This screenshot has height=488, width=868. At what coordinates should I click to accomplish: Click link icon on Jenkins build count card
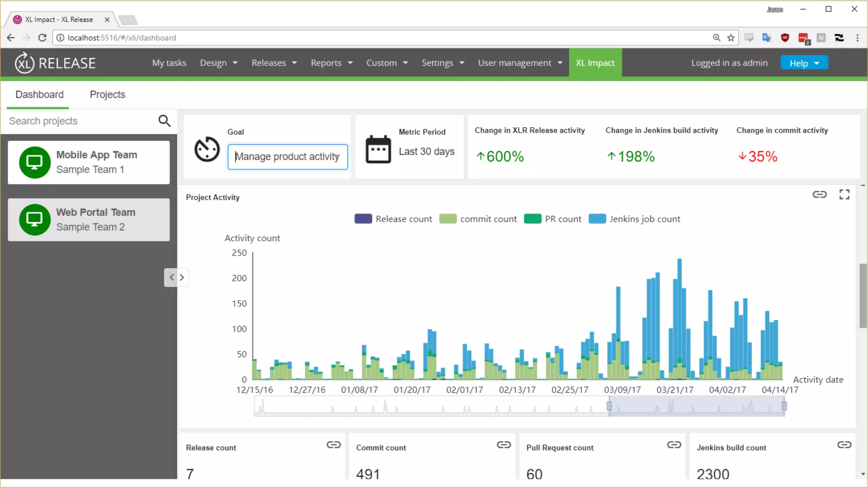pos(844,445)
